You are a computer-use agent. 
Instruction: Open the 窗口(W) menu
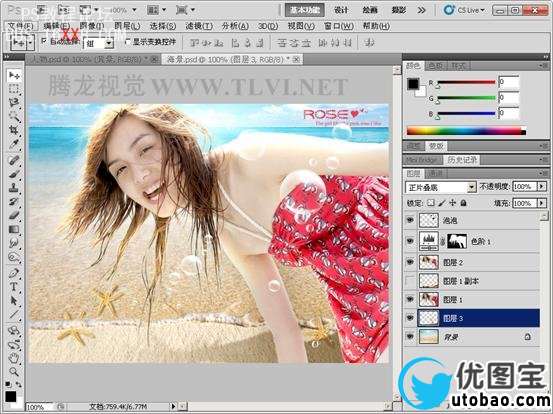[339, 26]
